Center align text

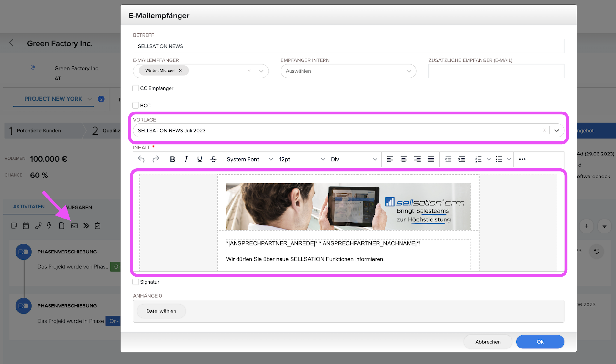[403, 159]
